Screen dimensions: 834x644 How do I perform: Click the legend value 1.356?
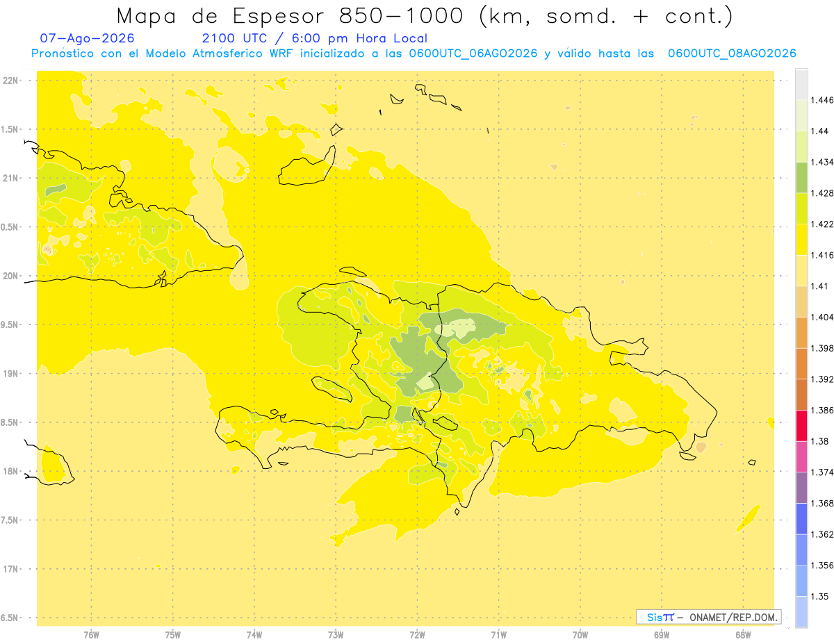[x=823, y=565]
